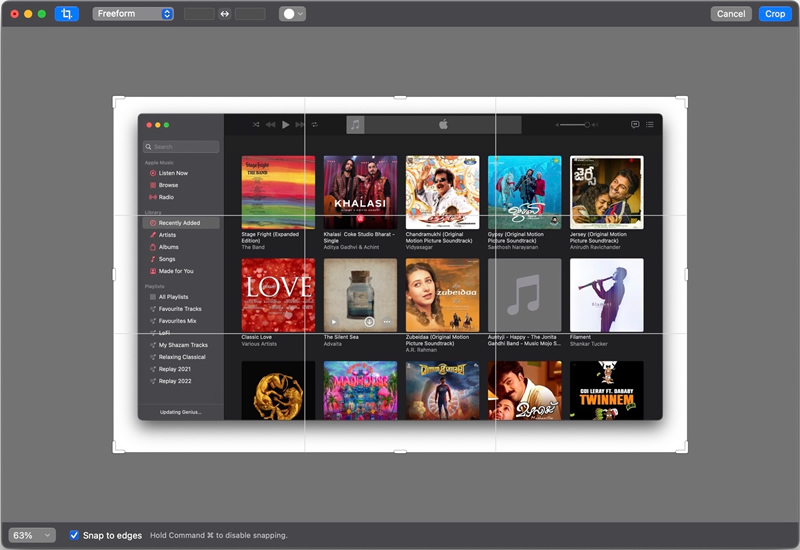Click the blue Crop button
Viewport: 800px width, 550px height.
coord(774,14)
